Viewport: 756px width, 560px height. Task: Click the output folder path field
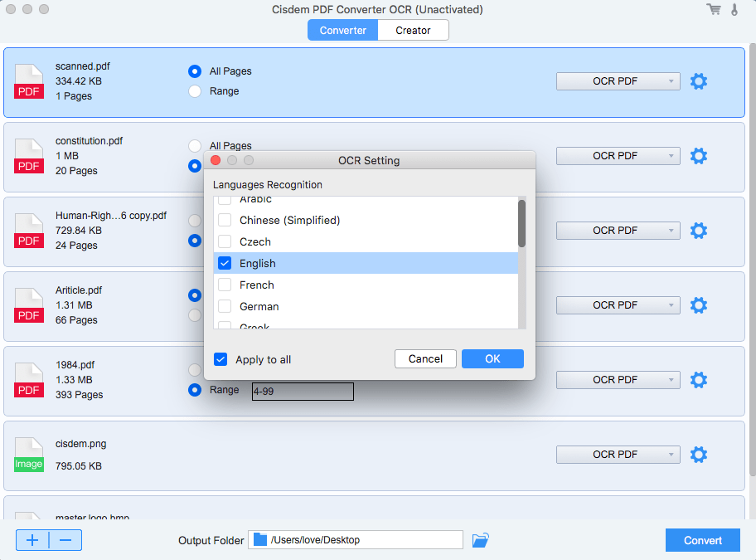tap(356, 540)
